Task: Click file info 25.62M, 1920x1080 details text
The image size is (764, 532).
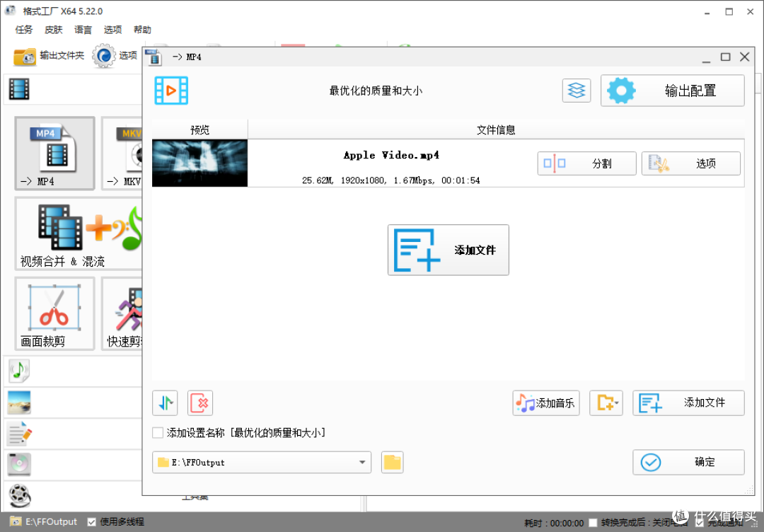Action: [x=390, y=180]
